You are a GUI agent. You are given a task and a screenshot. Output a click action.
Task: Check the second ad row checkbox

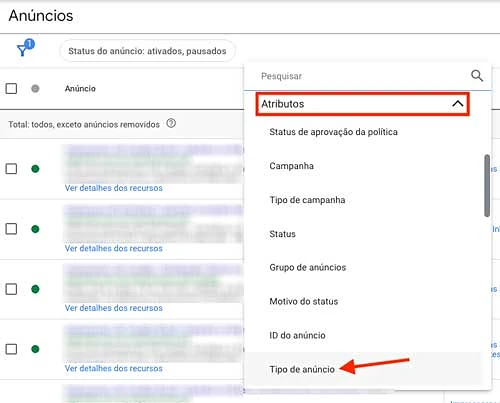(11, 229)
